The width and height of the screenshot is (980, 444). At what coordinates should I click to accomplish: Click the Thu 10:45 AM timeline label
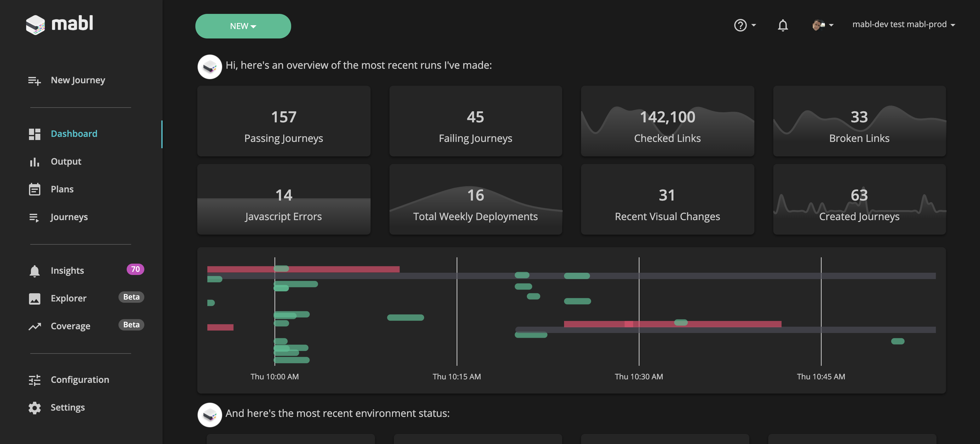(x=821, y=377)
